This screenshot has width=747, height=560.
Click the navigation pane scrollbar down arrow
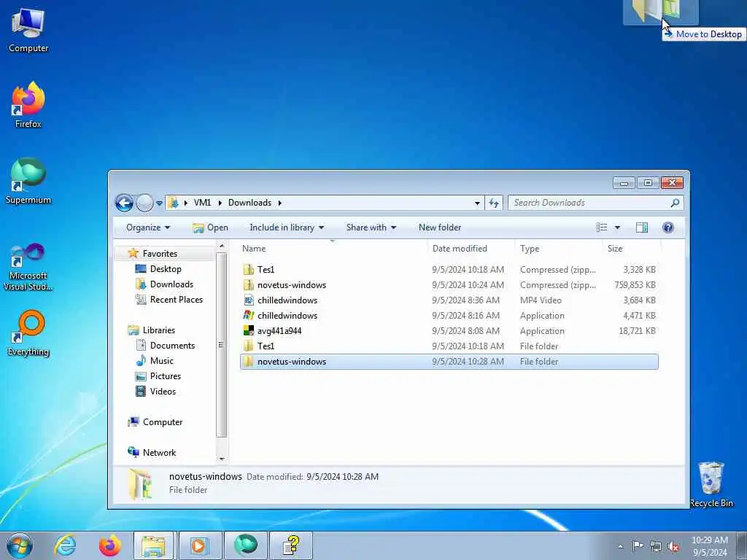coord(221,459)
